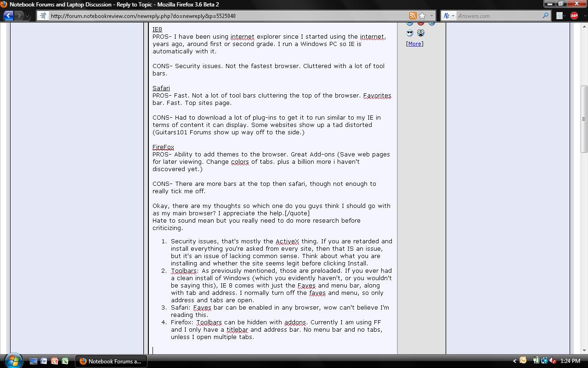The width and height of the screenshot is (588, 368).
Task: Click the vertical scrollbar thumb
Action: 584,119
